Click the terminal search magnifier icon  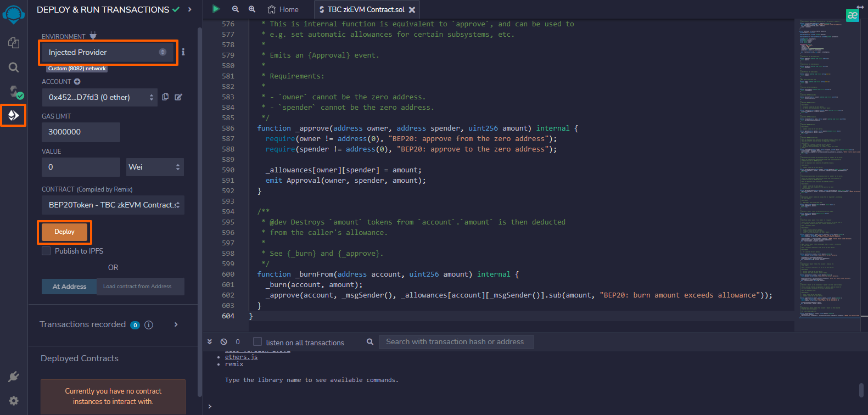(370, 341)
